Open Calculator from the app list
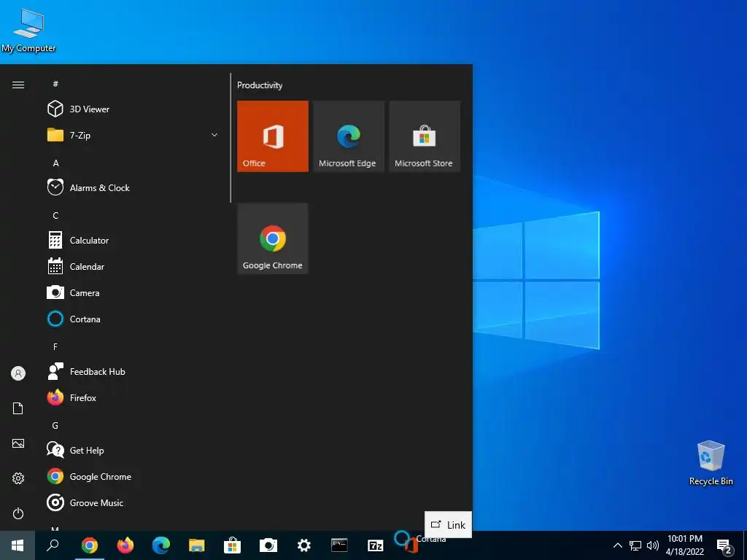Screen dimensions: 747x560 [x=133, y=241]
